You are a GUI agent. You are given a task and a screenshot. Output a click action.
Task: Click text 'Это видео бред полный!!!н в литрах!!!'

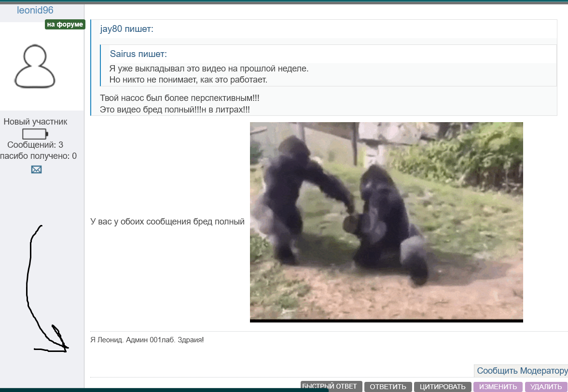(x=175, y=110)
